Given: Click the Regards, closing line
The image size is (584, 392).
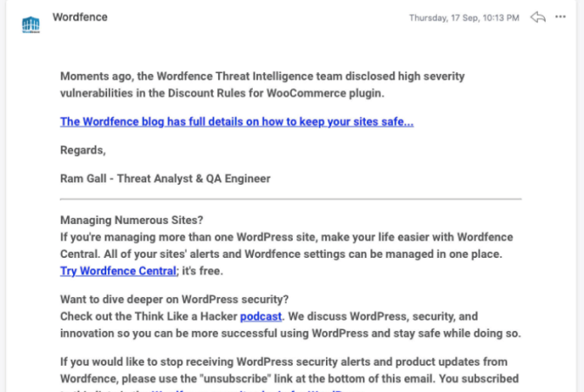Looking at the screenshot, I should pos(83,150).
